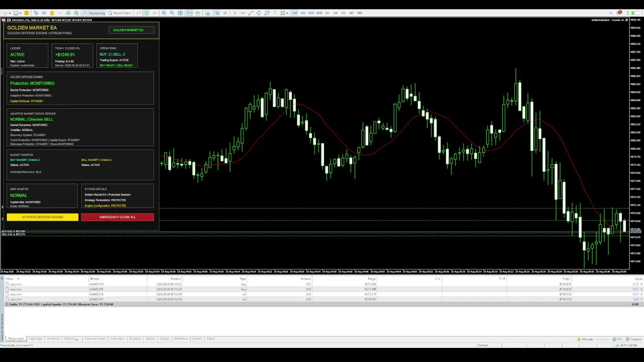Click the zoom out magnifier icon
Screen dimensions: 644x362
tap(172, 13)
